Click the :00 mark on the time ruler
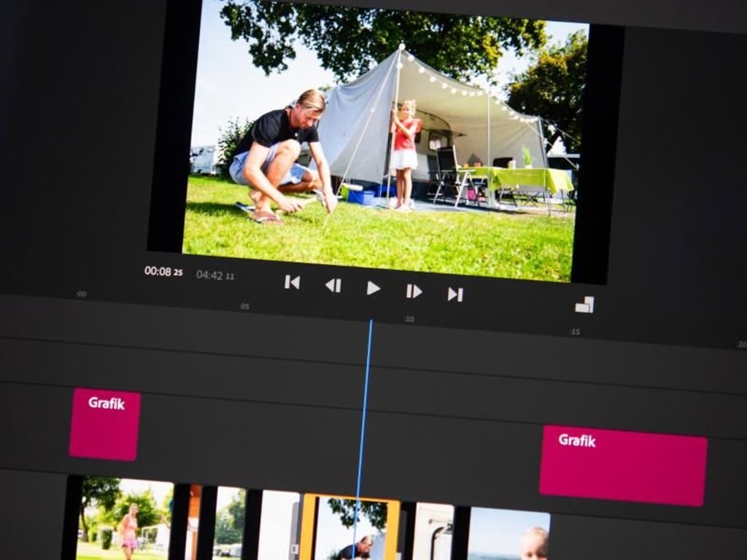Screen dimensions: 747x560 pyautogui.click(x=81, y=295)
